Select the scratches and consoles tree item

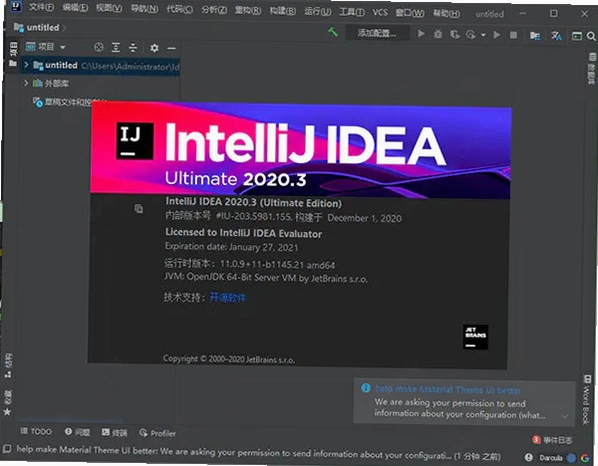[69, 102]
